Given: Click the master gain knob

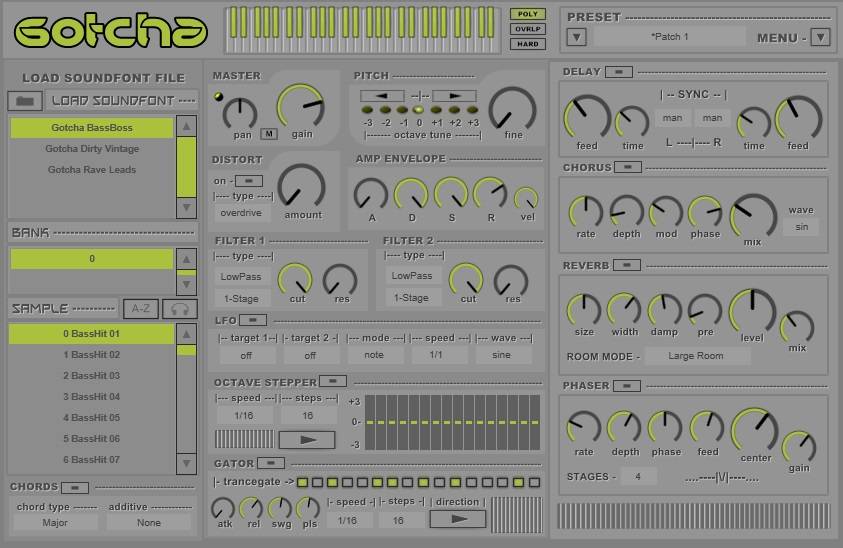Looking at the screenshot, I should coord(300,107).
